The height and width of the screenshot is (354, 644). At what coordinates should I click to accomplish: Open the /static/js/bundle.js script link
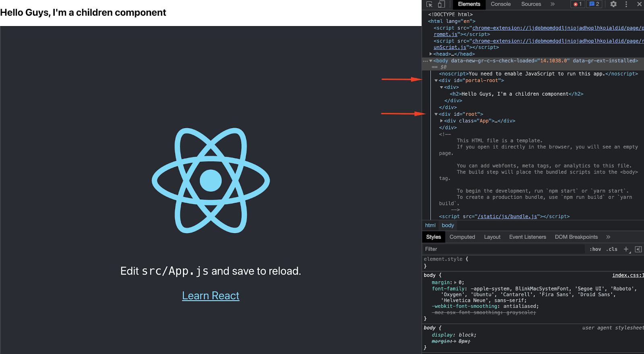[x=507, y=217]
